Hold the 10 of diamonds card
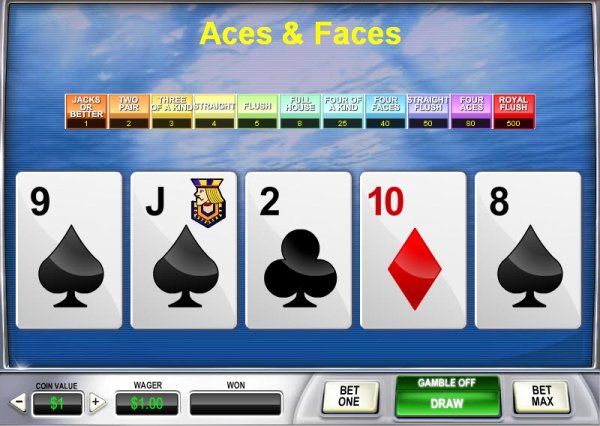Image resolution: width=600 pixels, height=426 pixels. [x=413, y=250]
